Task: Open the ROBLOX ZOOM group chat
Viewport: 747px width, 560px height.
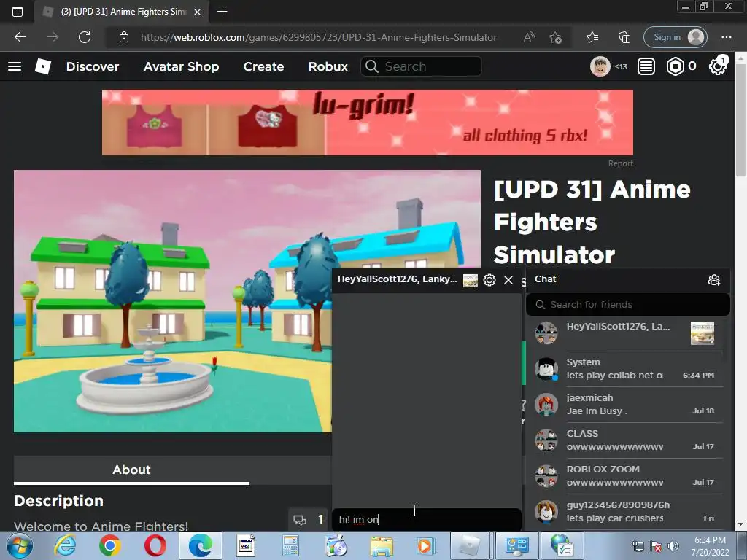Action: pyautogui.click(x=628, y=476)
